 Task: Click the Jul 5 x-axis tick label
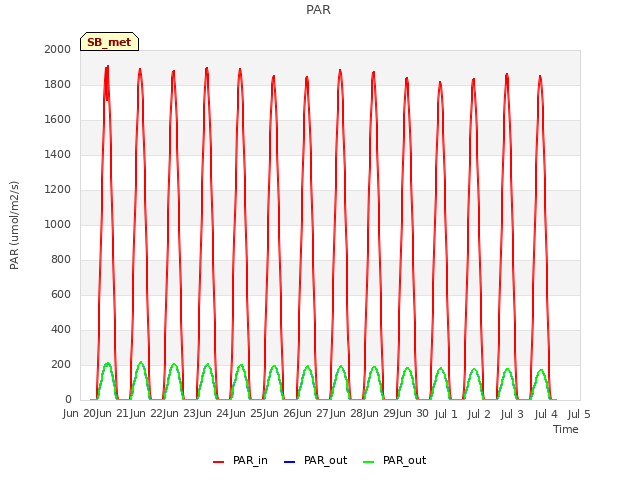click(x=579, y=414)
